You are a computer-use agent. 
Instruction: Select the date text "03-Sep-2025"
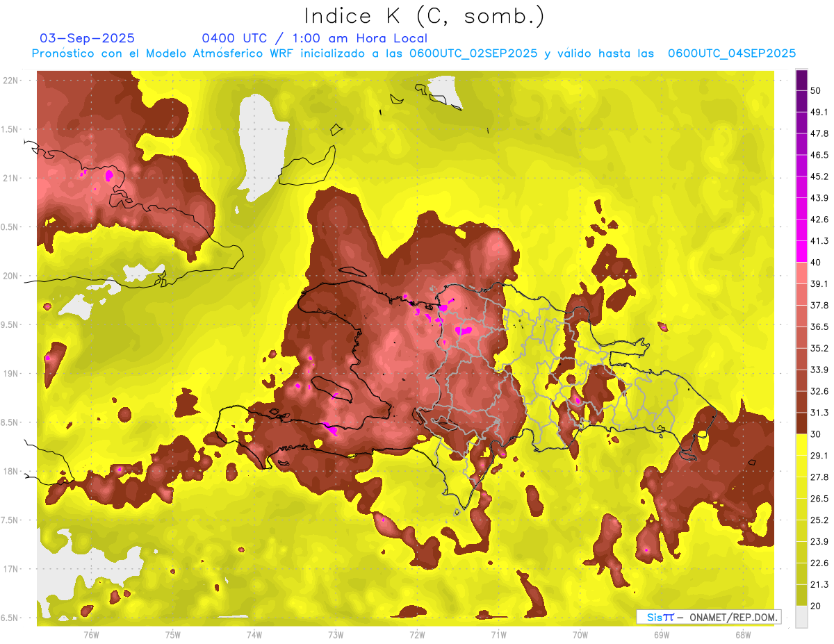click(88, 38)
